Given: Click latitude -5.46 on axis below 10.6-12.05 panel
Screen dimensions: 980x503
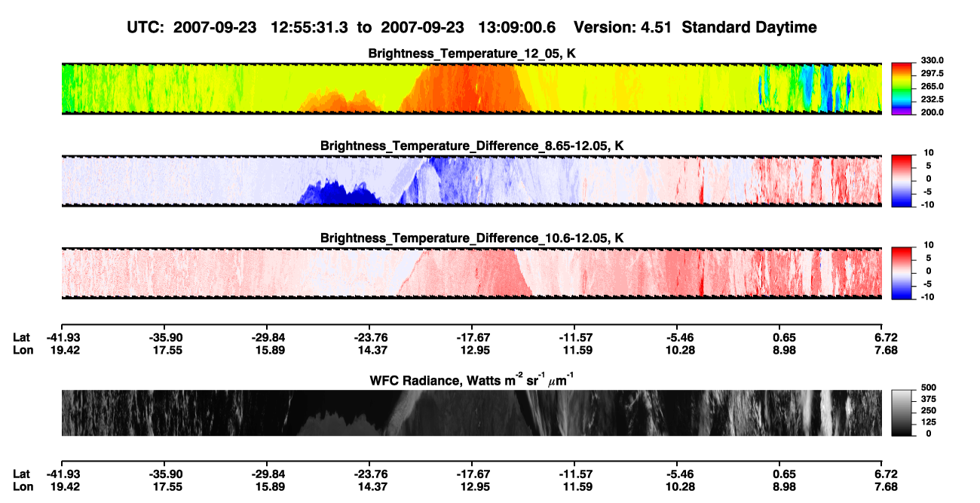Looking at the screenshot, I should coord(676,338).
